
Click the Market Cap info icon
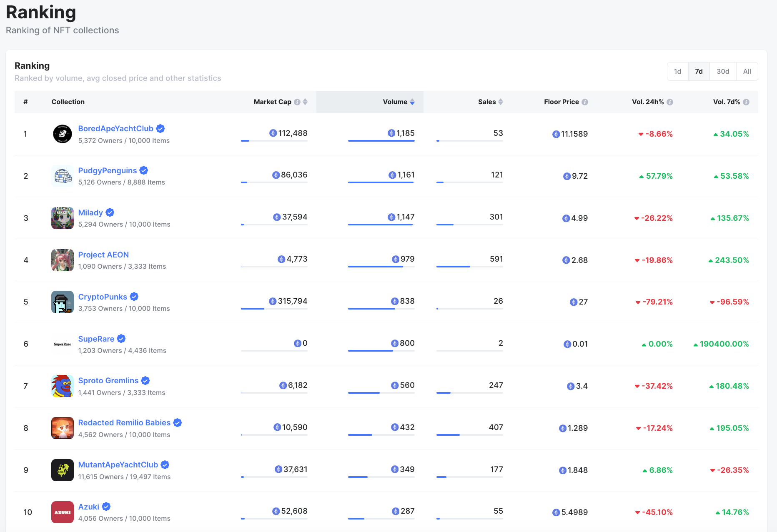click(297, 102)
